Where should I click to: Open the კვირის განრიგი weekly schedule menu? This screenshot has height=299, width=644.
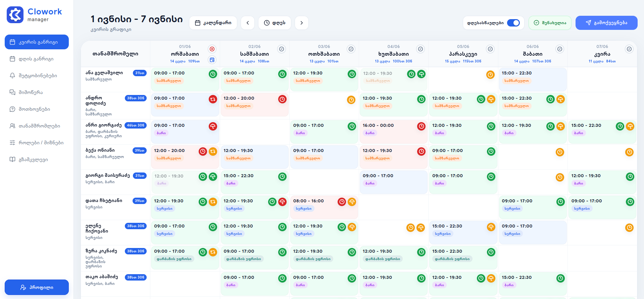pyautogui.click(x=37, y=42)
